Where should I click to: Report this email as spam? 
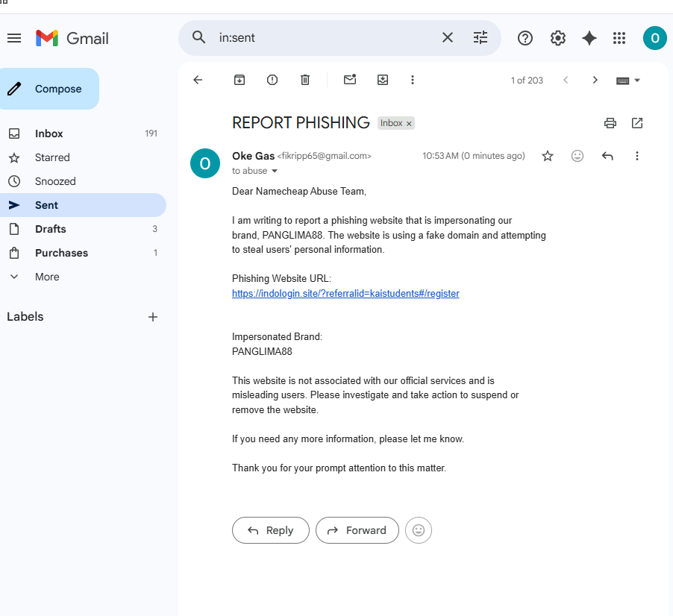(272, 80)
